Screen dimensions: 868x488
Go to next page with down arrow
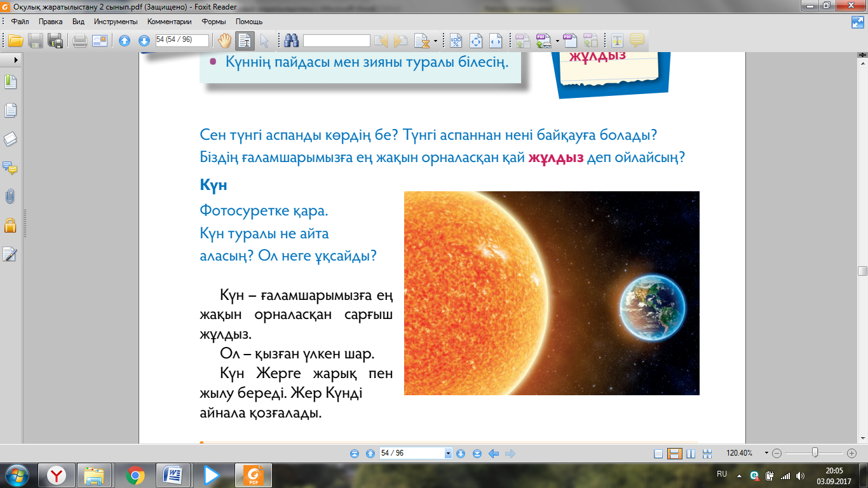pos(144,41)
